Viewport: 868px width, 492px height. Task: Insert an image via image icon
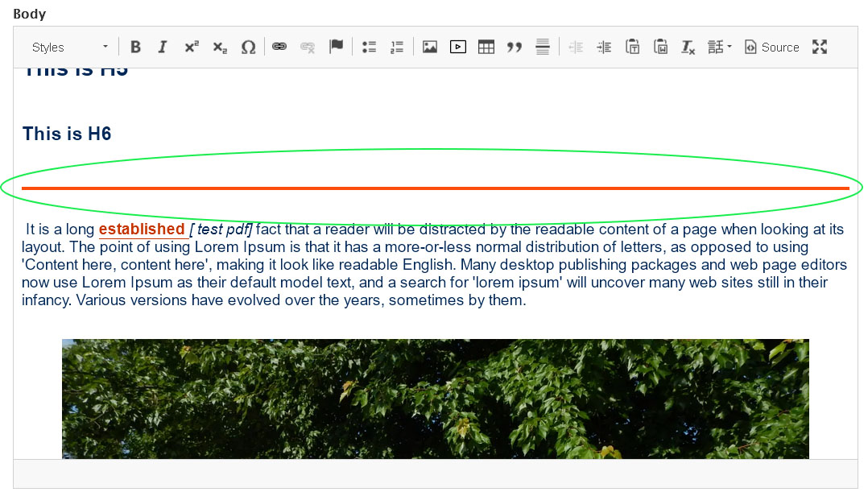430,47
